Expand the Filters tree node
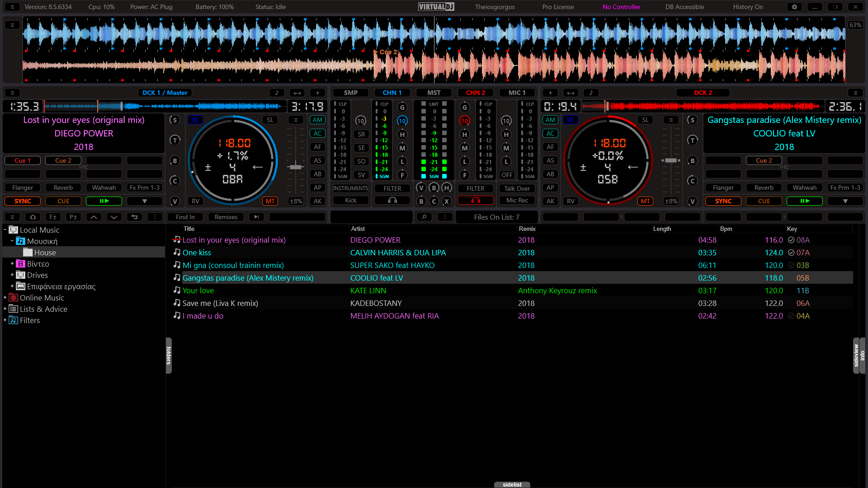This screenshot has height=488, width=868. (x=5, y=320)
